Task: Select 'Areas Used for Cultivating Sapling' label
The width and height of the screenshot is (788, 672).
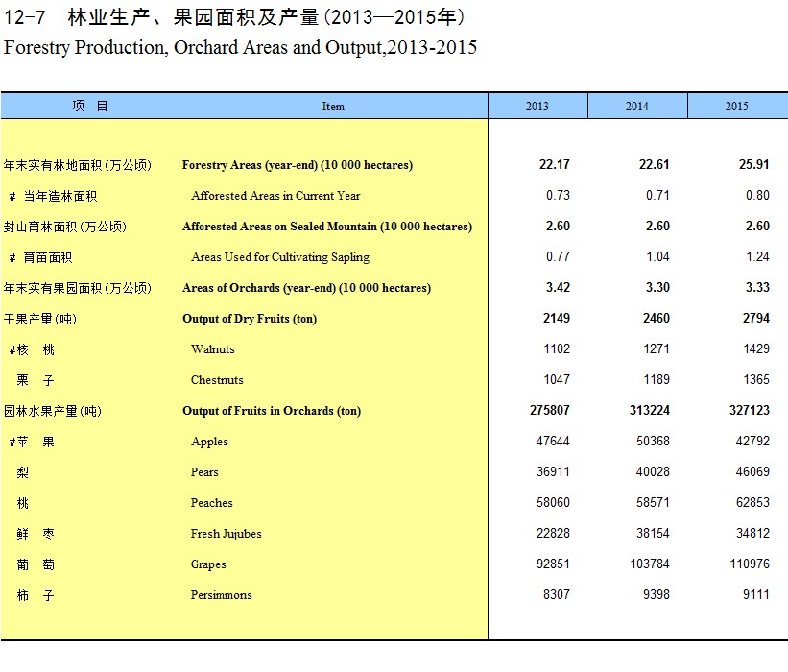Action: coord(280,257)
